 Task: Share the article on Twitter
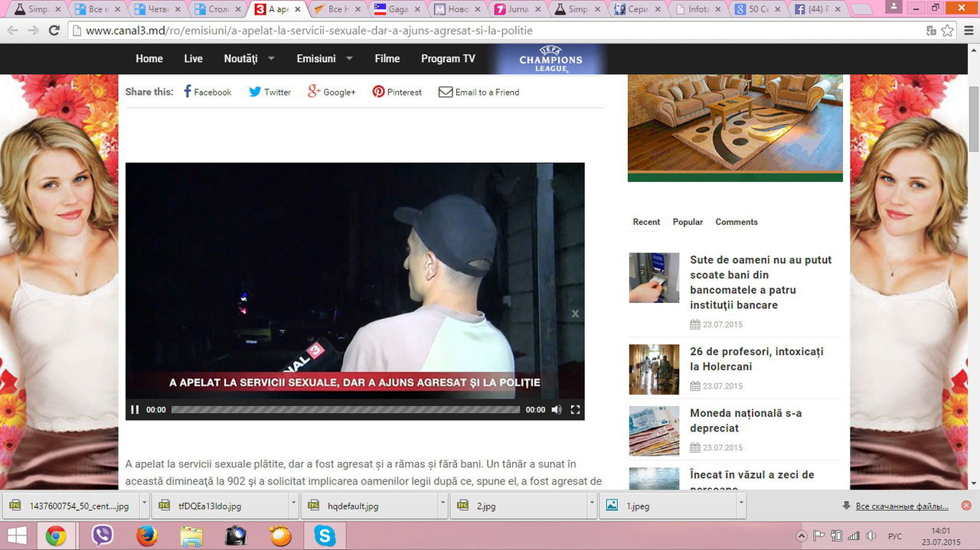tap(269, 92)
